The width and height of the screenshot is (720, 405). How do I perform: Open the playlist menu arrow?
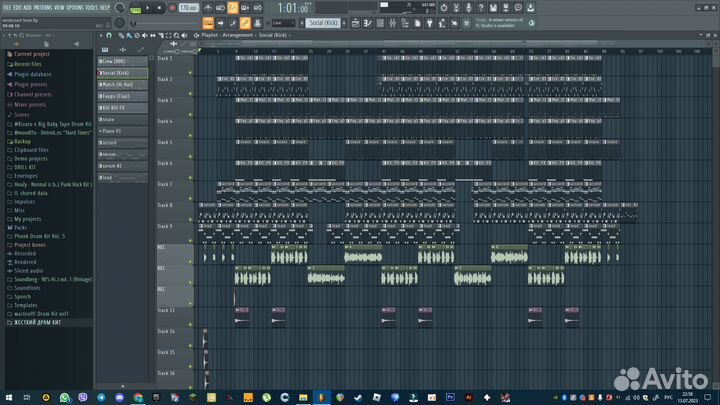click(x=101, y=35)
